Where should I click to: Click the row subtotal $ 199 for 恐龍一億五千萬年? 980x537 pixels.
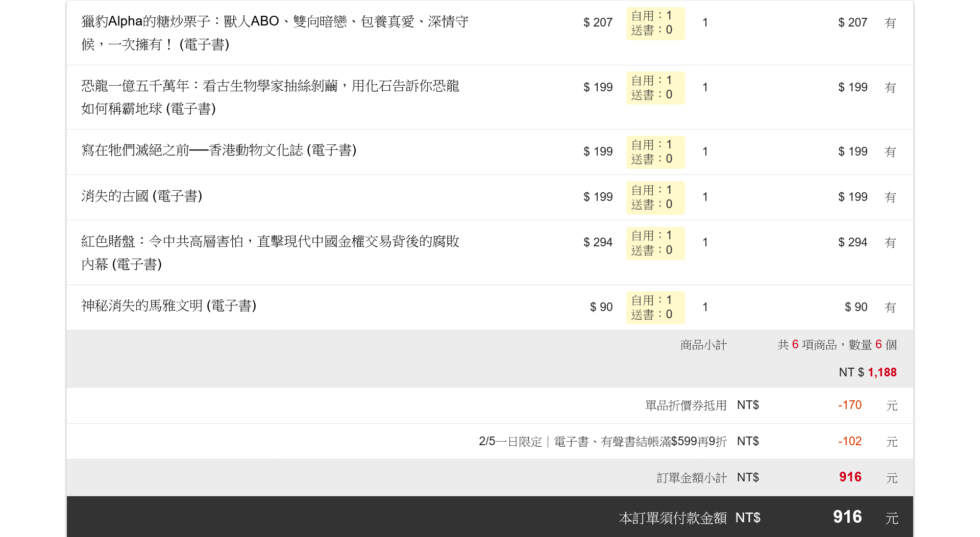tap(852, 87)
